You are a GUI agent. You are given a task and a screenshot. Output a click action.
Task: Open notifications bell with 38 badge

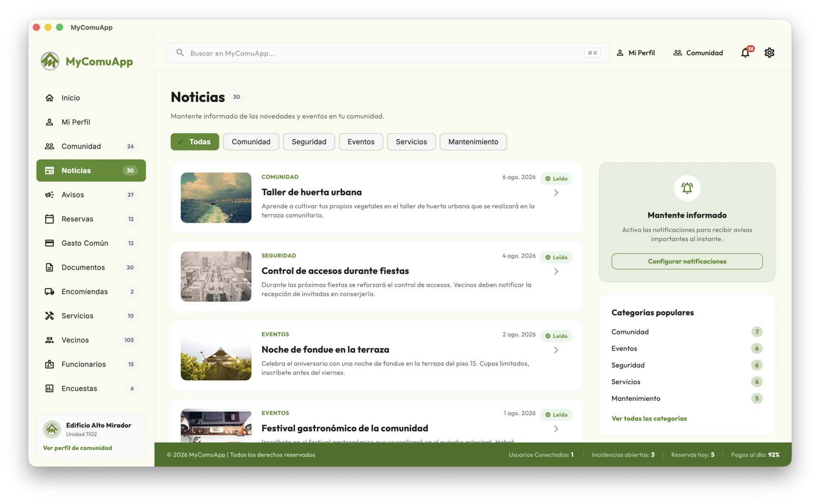coord(746,52)
